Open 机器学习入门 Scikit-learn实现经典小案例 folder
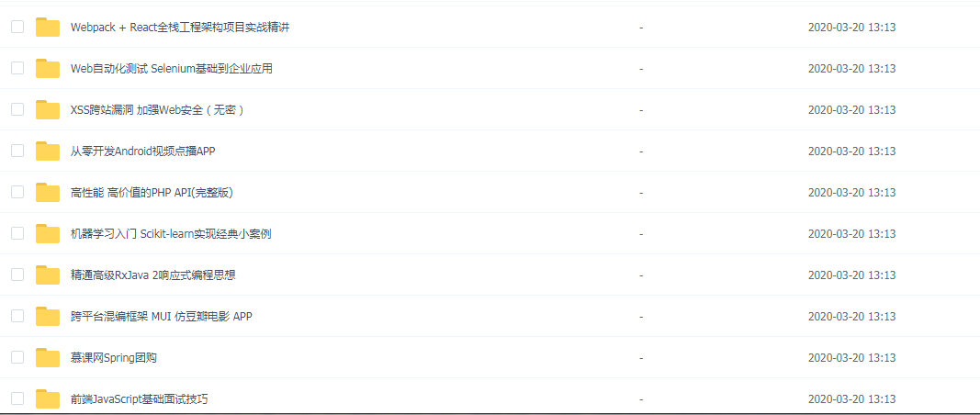Image resolution: width=980 pixels, height=415 pixels. click(x=171, y=234)
